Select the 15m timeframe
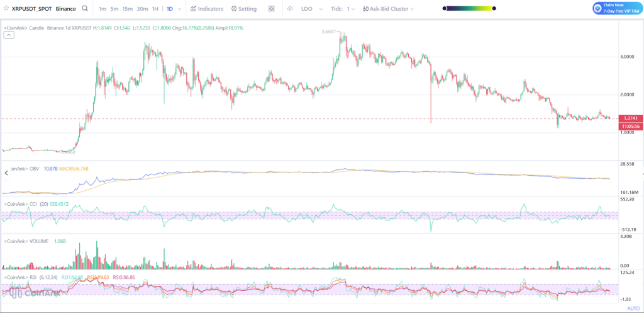 [128, 9]
